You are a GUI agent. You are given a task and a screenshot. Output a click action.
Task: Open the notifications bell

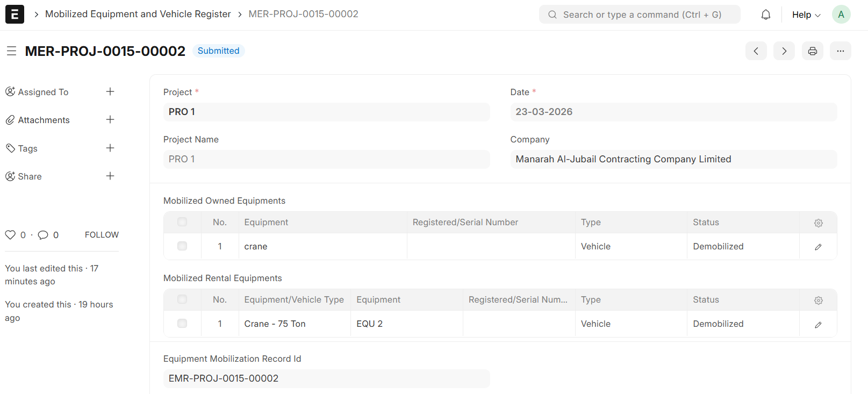tap(765, 15)
